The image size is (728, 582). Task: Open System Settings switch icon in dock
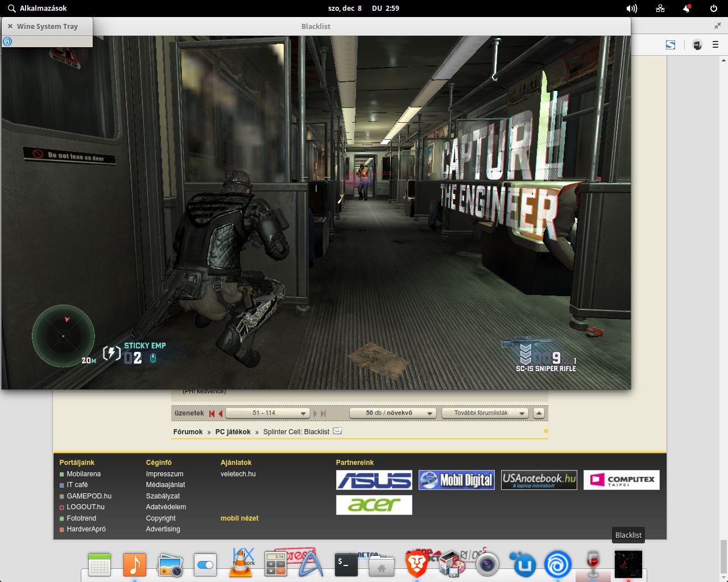pos(205,565)
